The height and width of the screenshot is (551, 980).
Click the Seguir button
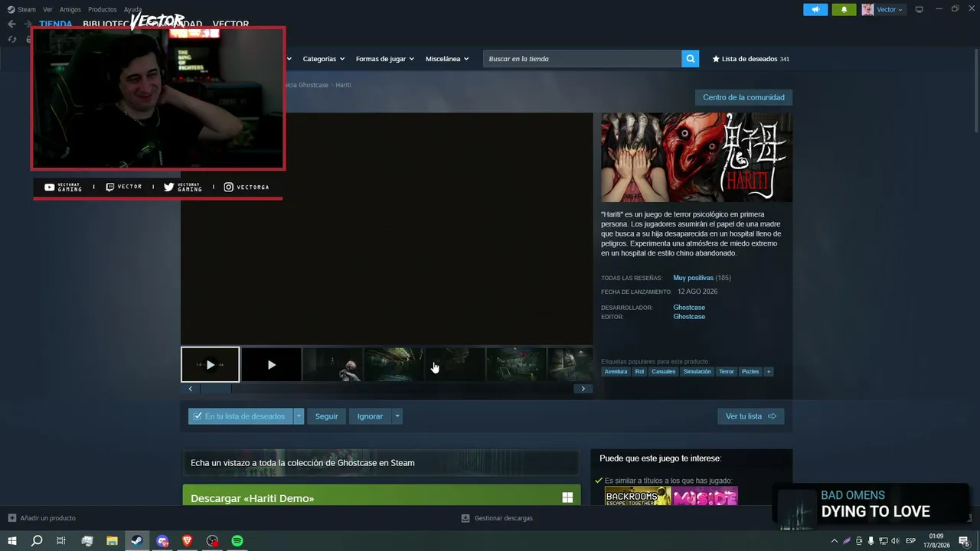[x=327, y=416]
